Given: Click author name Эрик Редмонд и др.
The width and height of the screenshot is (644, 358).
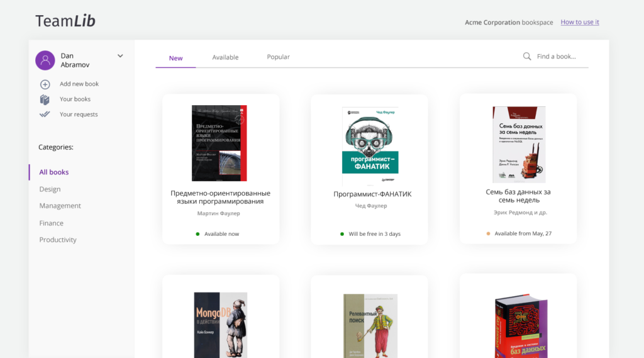Looking at the screenshot, I should pos(520,213).
